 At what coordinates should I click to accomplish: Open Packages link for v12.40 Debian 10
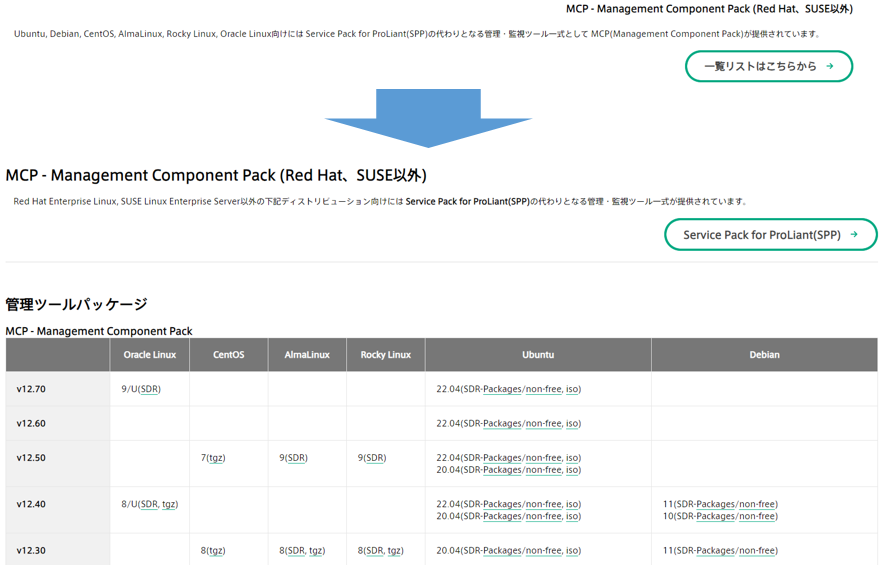coord(715,516)
